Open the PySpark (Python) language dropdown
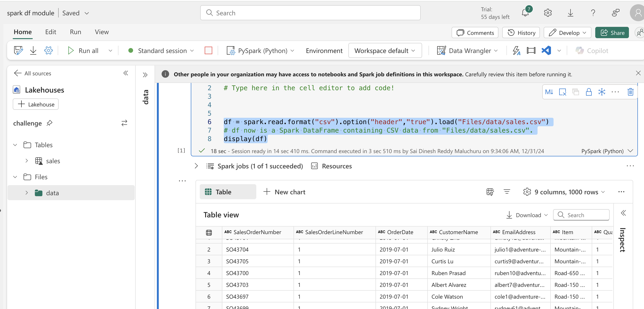This screenshot has width=644, height=309. pyautogui.click(x=292, y=51)
